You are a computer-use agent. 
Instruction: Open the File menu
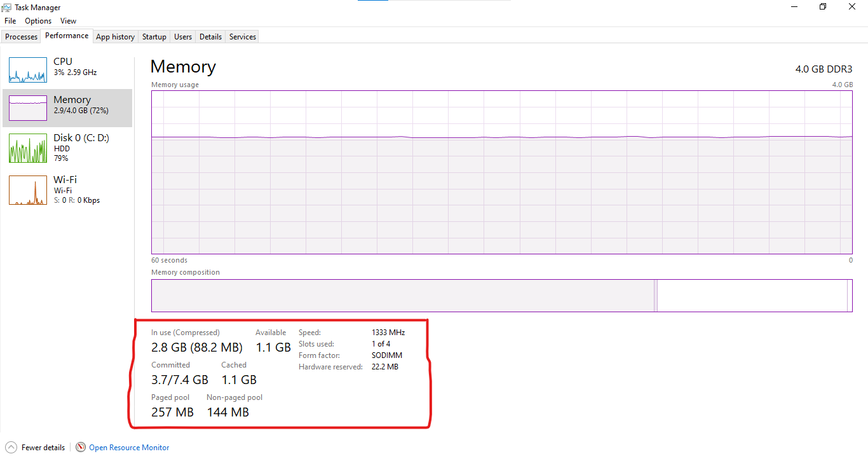click(10, 21)
